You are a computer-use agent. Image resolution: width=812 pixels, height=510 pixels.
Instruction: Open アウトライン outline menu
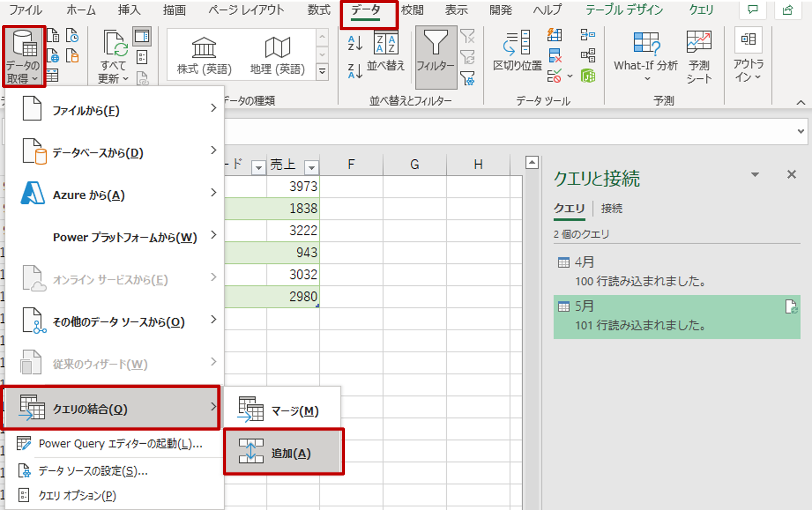(x=749, y=55)
